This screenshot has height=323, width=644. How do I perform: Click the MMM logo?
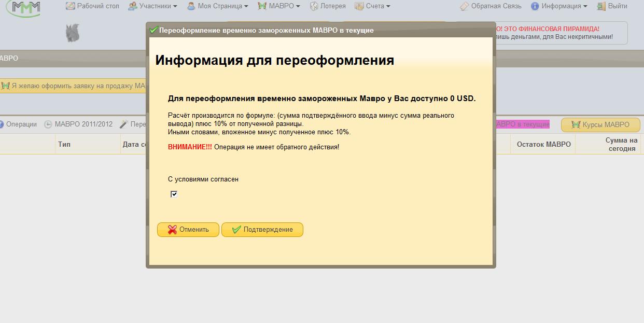pos(23,8)
